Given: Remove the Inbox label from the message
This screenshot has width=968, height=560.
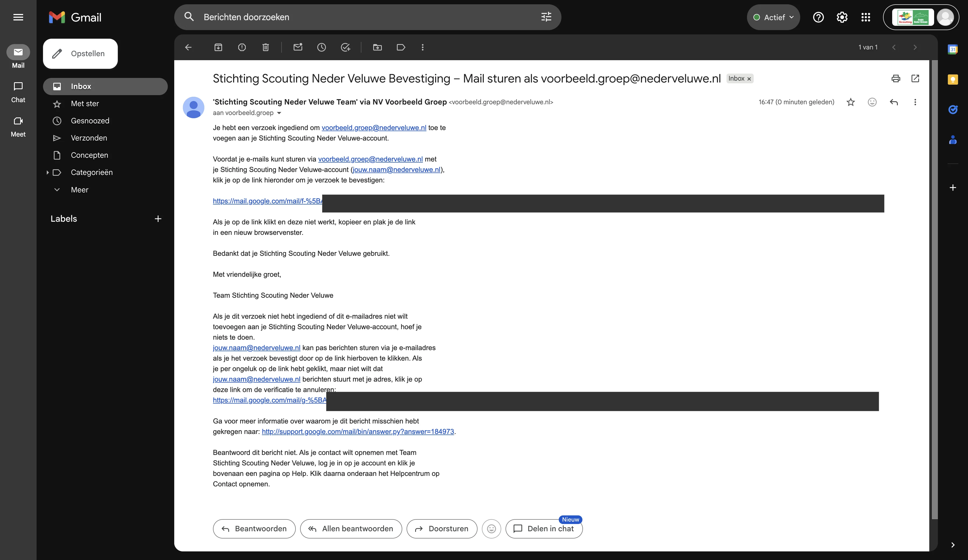Looking at the screenshot, I should [749, 78].
